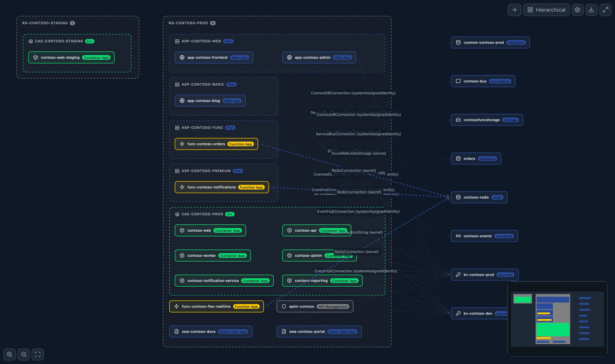
Task: Click the minimap preview panel
Action: point(557,319)
